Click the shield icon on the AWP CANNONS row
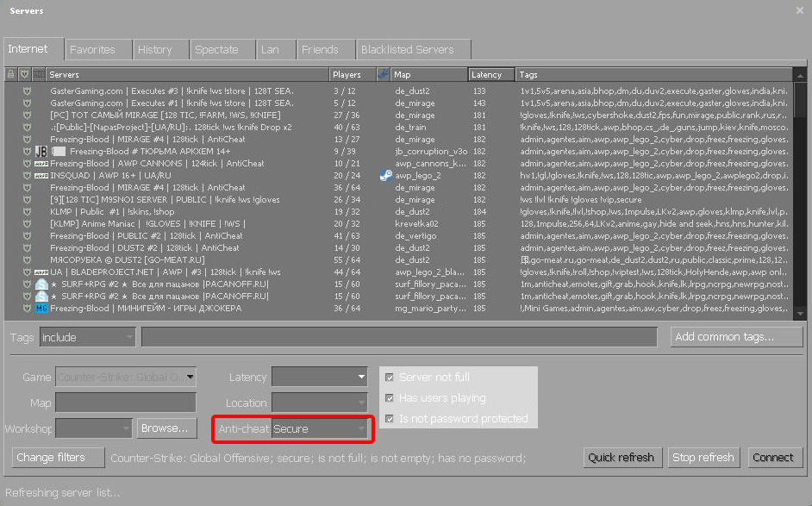812x506 pixels. click(x=27, y=164)
